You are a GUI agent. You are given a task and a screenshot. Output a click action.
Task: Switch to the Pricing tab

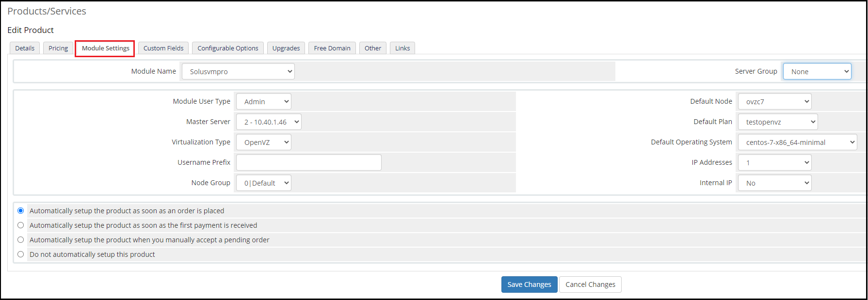click(58, 48)
